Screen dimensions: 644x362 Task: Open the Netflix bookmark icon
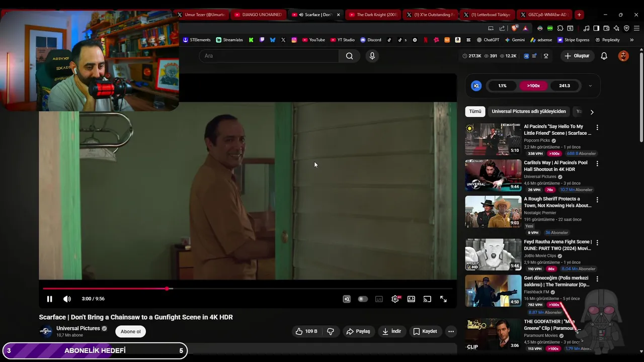tap(426, 40)
